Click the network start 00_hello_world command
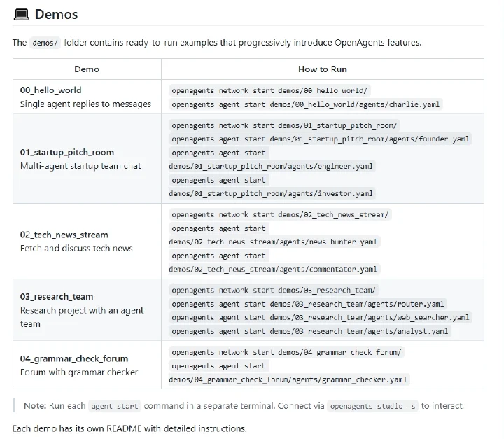504x439 pixels. pyautogui.click(x=269, y=91)
